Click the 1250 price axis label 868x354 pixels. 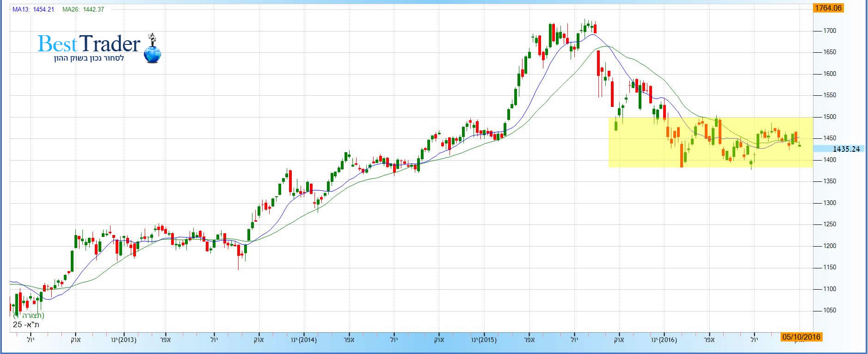click(x=830, y=224)
